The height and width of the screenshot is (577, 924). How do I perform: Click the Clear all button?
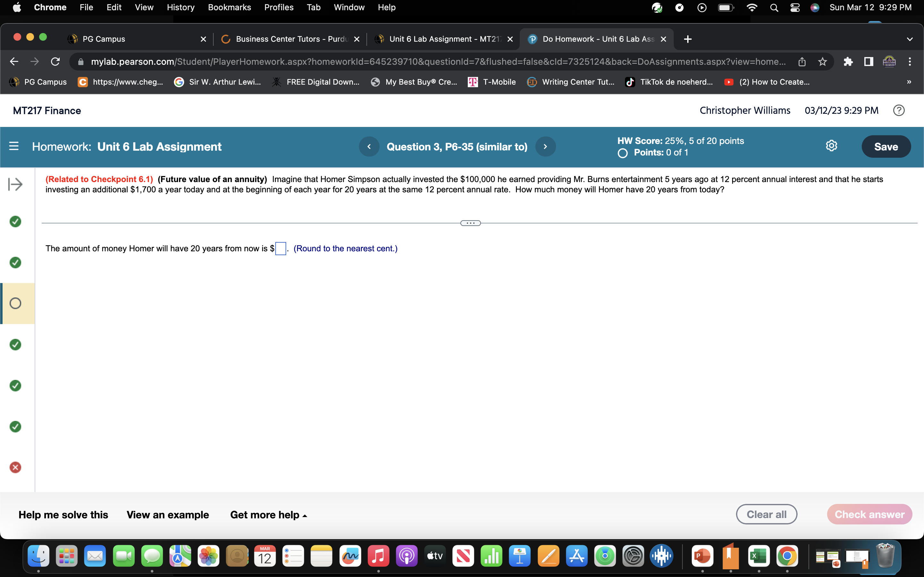(766, 514)
